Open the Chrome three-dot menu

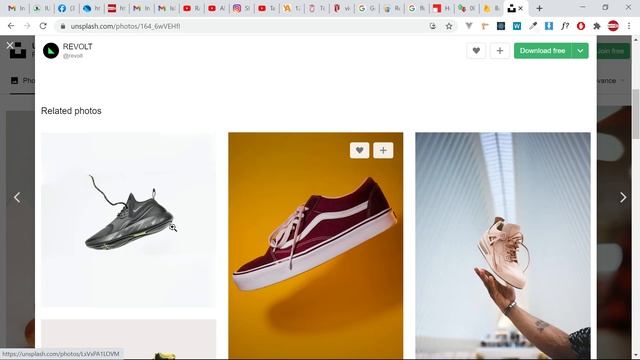(x=629, y=26)
